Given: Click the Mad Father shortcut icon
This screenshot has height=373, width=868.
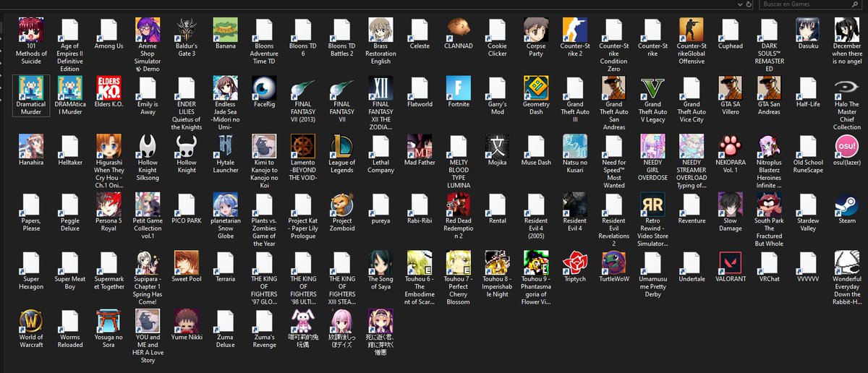Looking at the screenshot, I should pos(420,146).
